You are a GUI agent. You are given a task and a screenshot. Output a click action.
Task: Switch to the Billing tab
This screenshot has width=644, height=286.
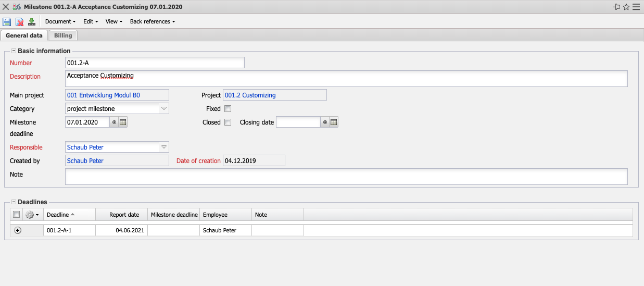click(x=63, y=35)
